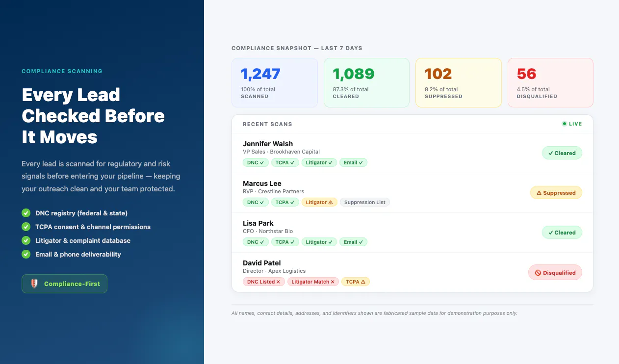Click the LIVE status text

pyautogui.click(x=575, y=124)
